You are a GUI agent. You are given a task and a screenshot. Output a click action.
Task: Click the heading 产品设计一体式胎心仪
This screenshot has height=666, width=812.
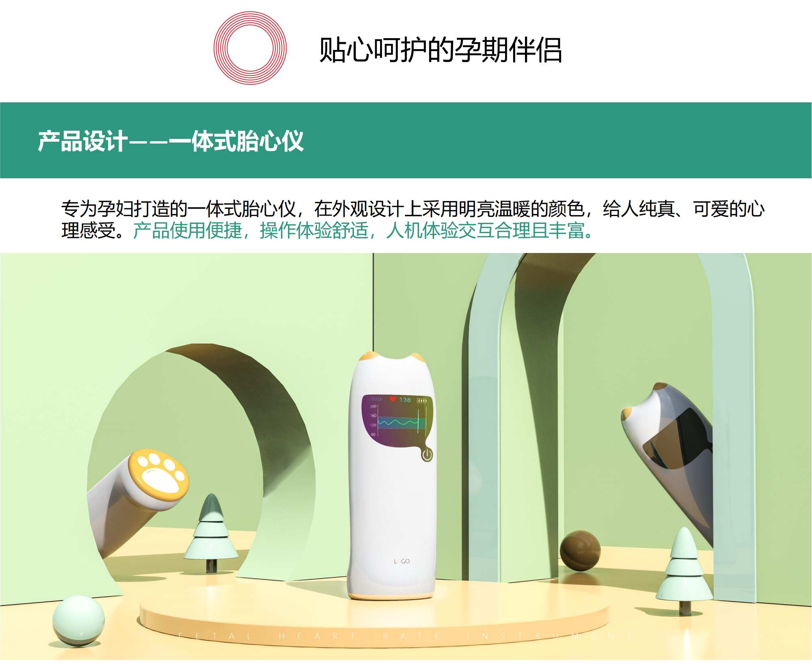171,141
